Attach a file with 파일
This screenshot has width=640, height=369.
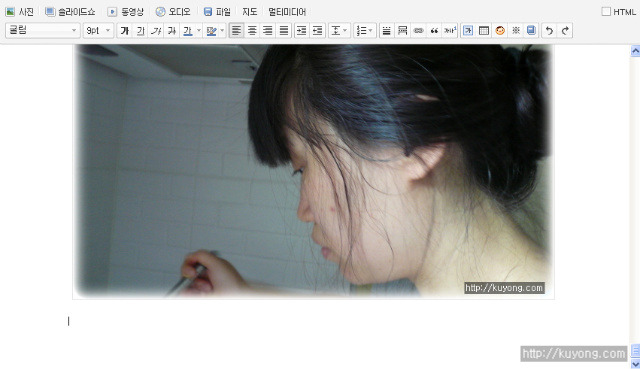click(x=217, y=12)
